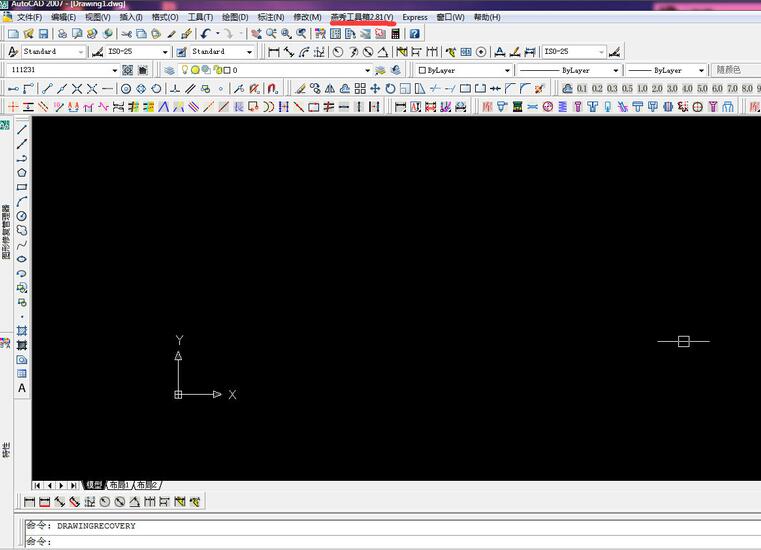Open the Help question mark icon
Image resolution: width=761 pixels, height=550 pixels.
(415, 33)
